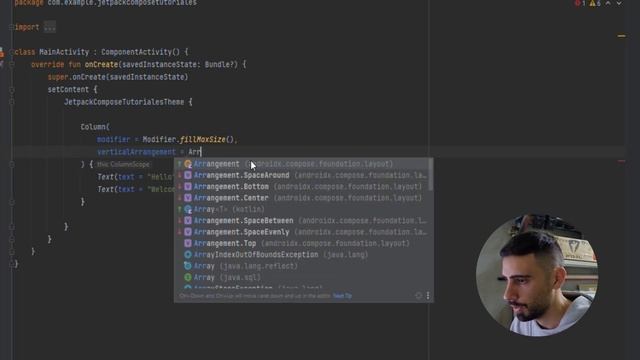Viewport: 640px width, 360px height.
Task: Click the icon next to Arrangement.SpaceAround
Action: 188,176
